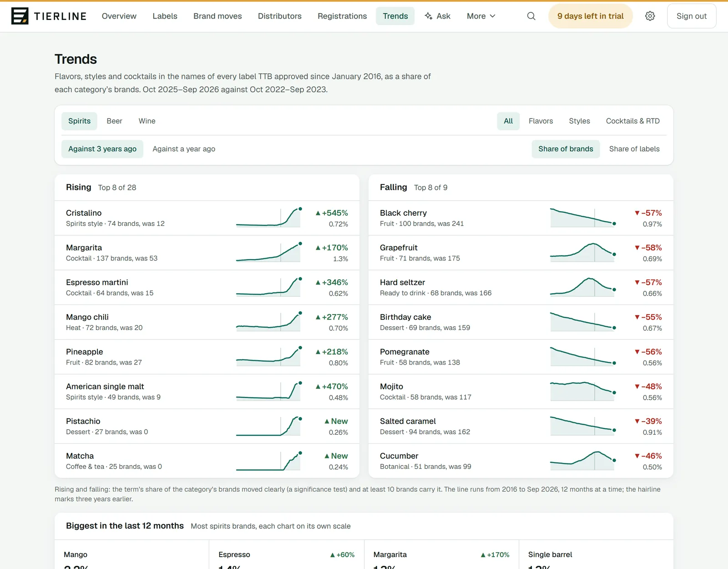Screen dimensions: 728x569
Task: Open the Salted caramel trend row
Action: coord(521,426)
